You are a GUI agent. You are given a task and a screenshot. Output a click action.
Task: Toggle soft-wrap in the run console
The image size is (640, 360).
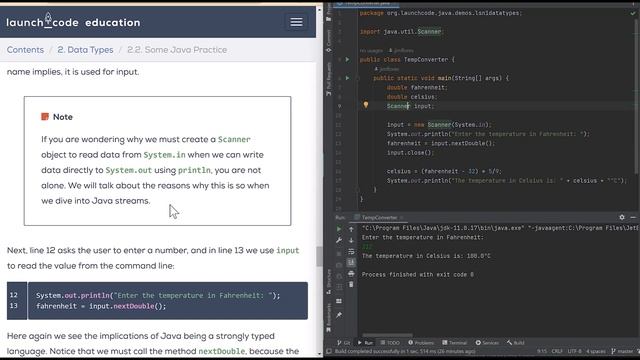[x=351, y=251]
